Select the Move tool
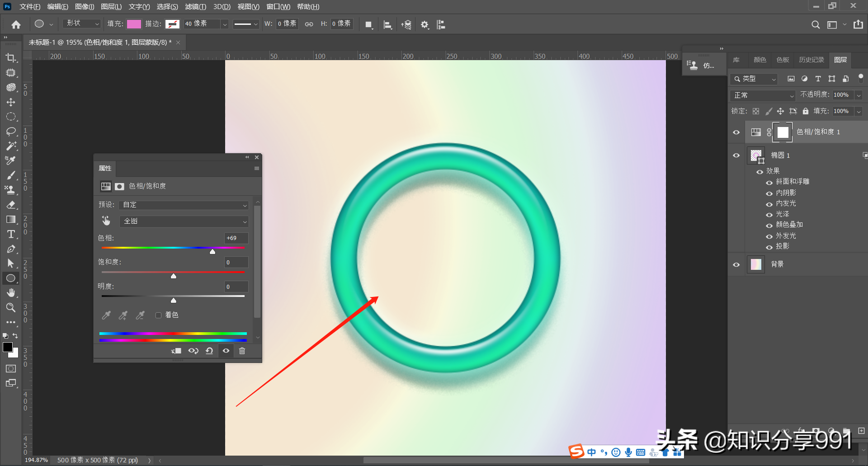Viewport: 868px width, 466px height. (x=10, y=102)
